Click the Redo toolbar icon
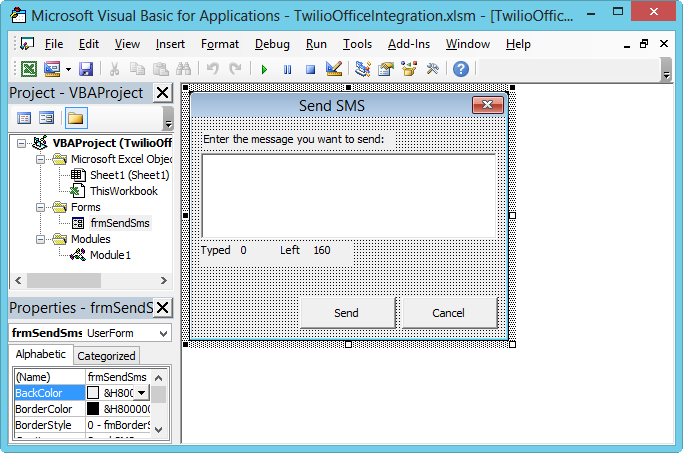683x453 pixels. (x=235, y=69)
